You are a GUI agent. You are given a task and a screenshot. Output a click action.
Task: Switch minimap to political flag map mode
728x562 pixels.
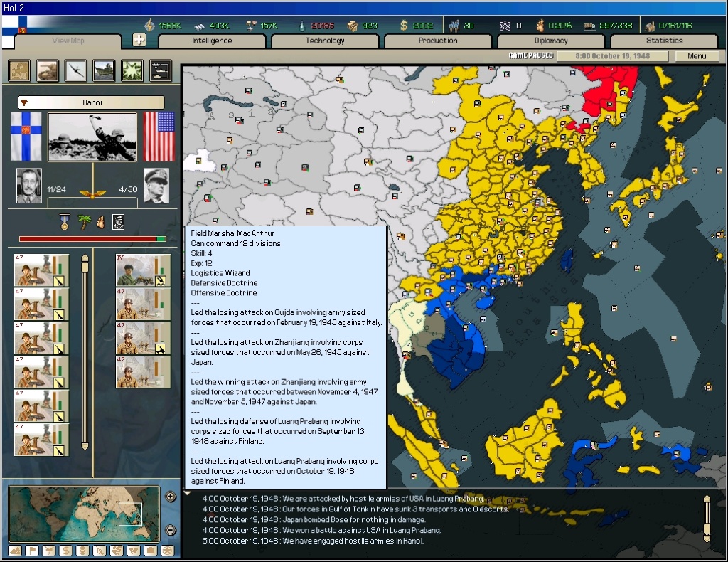click(32, 551)
